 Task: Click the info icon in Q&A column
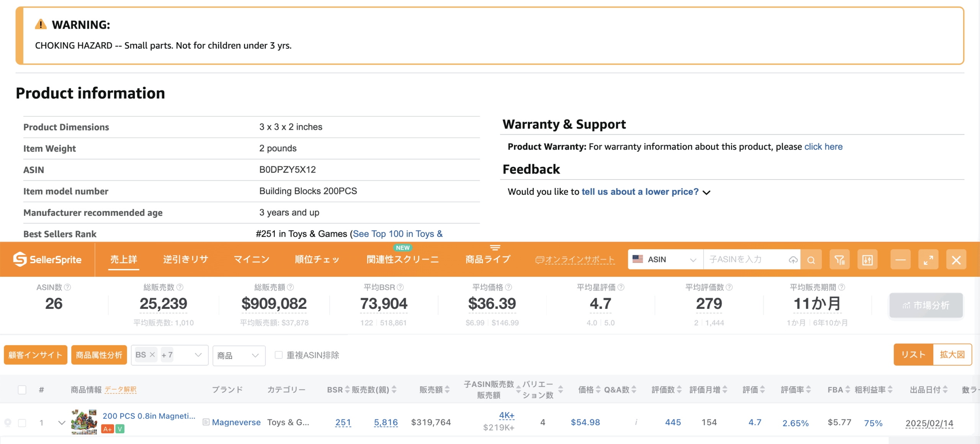click(x=636, y=422)
